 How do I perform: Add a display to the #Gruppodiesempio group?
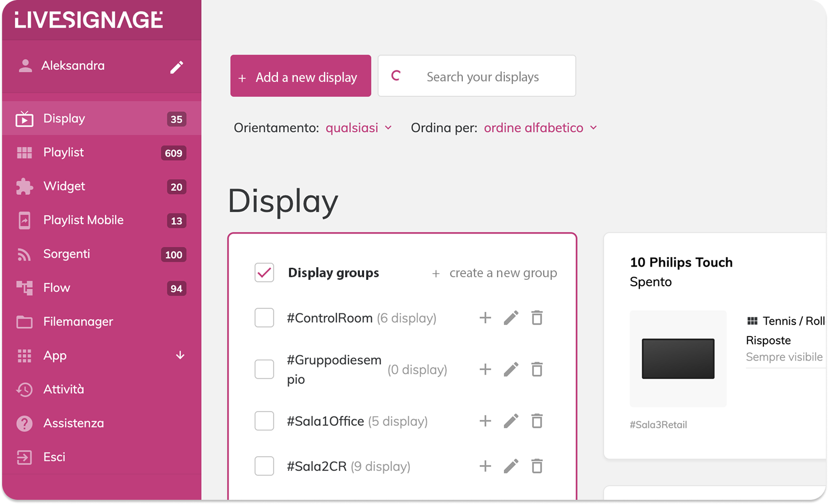point(485,369)
